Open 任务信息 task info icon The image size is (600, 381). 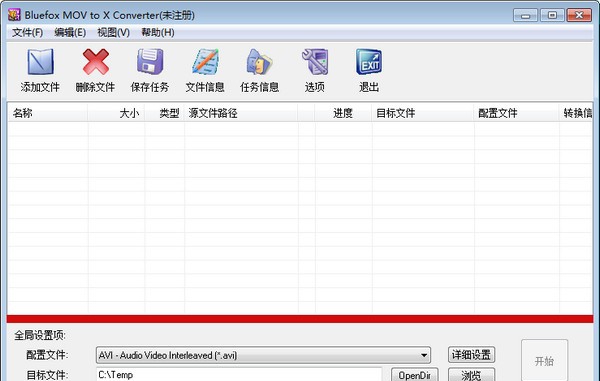pos(259,62)
